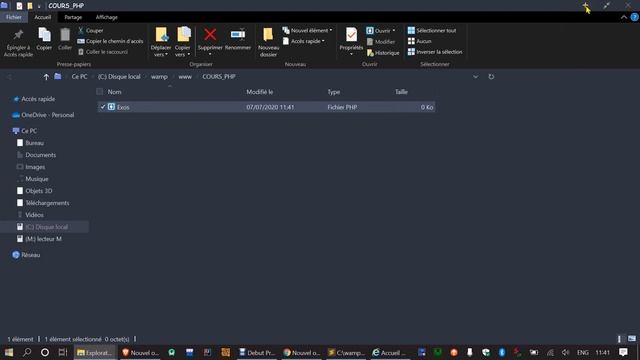This screenshot has height=360, width=640.
Task: Open Musique in sidebar
Action: pyautogui.click(x=37, y=179)
